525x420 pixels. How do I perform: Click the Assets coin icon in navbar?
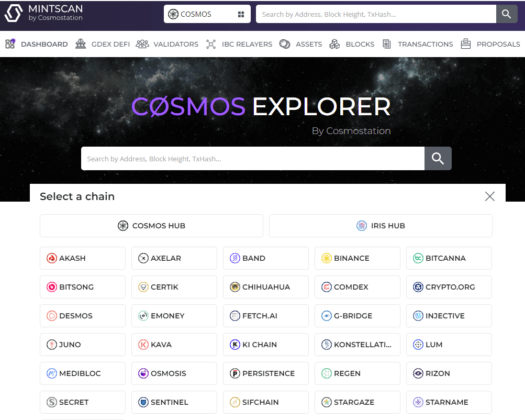285,44
